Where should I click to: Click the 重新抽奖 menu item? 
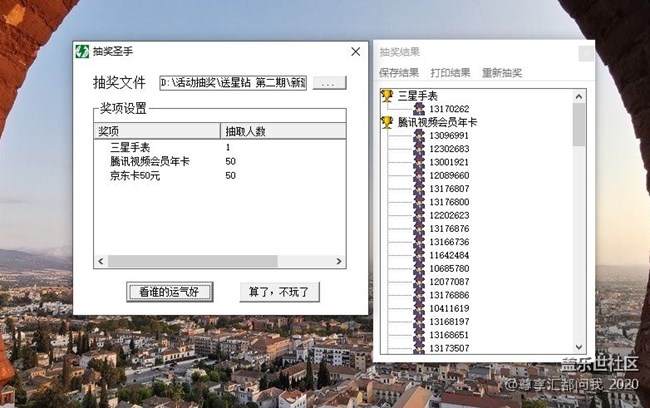tap(502, 73)
